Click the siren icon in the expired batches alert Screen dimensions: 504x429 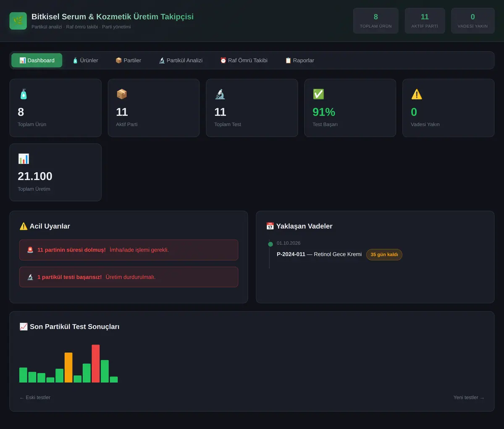click(x=30, y=250)
